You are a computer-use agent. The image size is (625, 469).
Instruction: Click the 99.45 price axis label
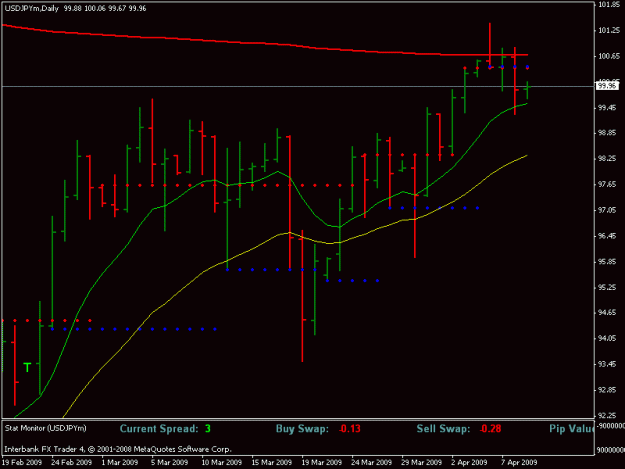pyautogui.click(x=609, y=108)
